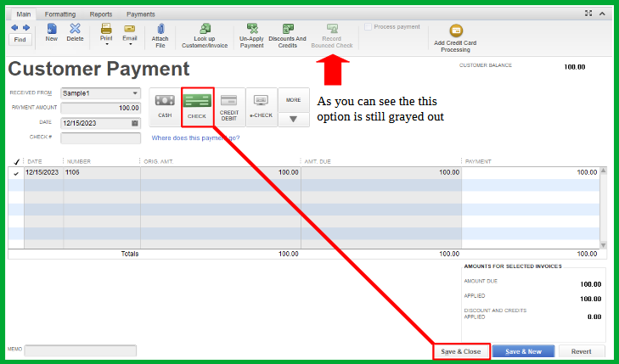Add Credit Card Processing
Screen dimensions: 619x364
[455, 38]
